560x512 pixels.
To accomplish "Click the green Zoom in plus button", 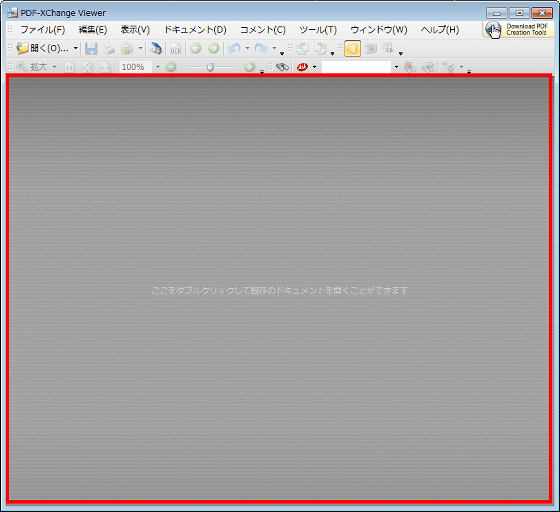I will point(250,67).
